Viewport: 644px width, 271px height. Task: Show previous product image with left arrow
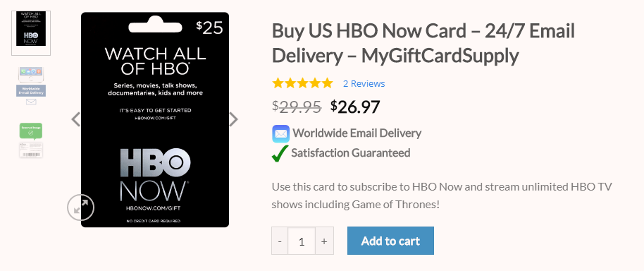coord(76,120)
